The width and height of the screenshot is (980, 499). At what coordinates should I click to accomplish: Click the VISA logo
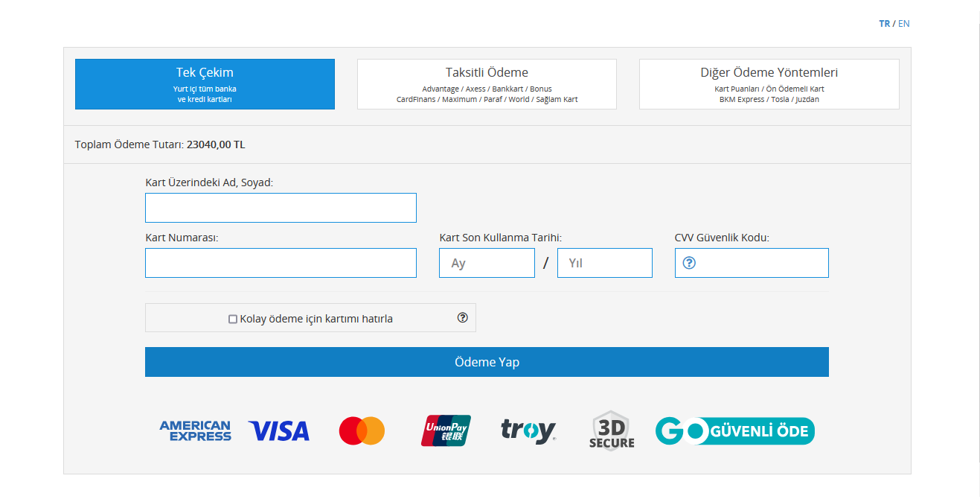point(279,431)
